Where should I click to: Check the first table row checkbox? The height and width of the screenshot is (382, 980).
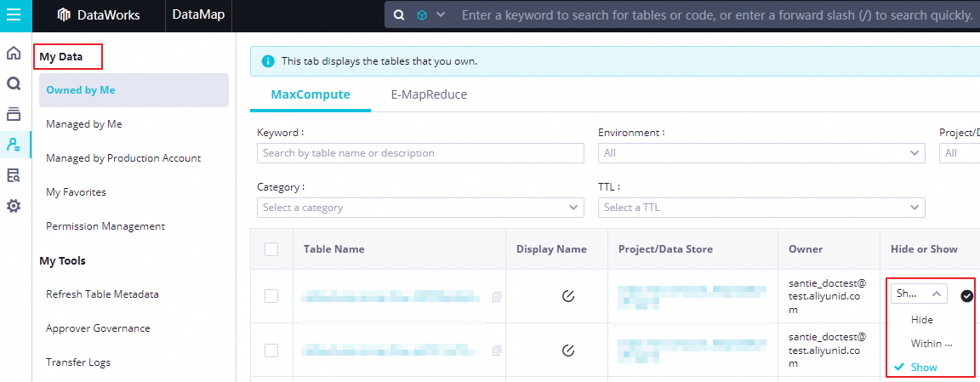(271, 296)
